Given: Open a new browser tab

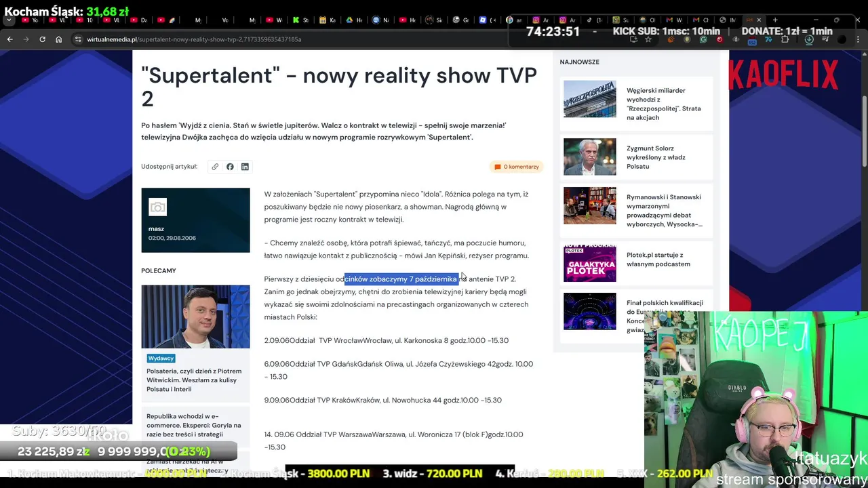Looking at the screenshot, I should click(x=775, y=20).
